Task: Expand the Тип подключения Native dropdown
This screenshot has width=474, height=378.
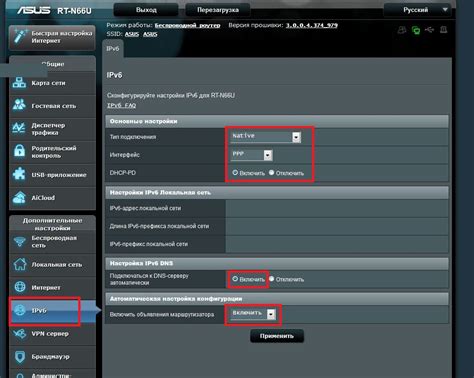Action: pos(266,137)
